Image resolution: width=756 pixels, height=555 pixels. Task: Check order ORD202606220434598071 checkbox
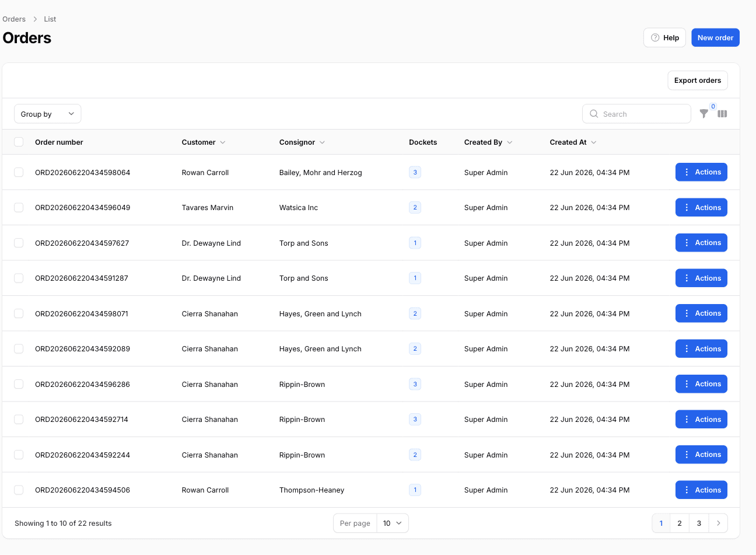[x=19, y=313]
